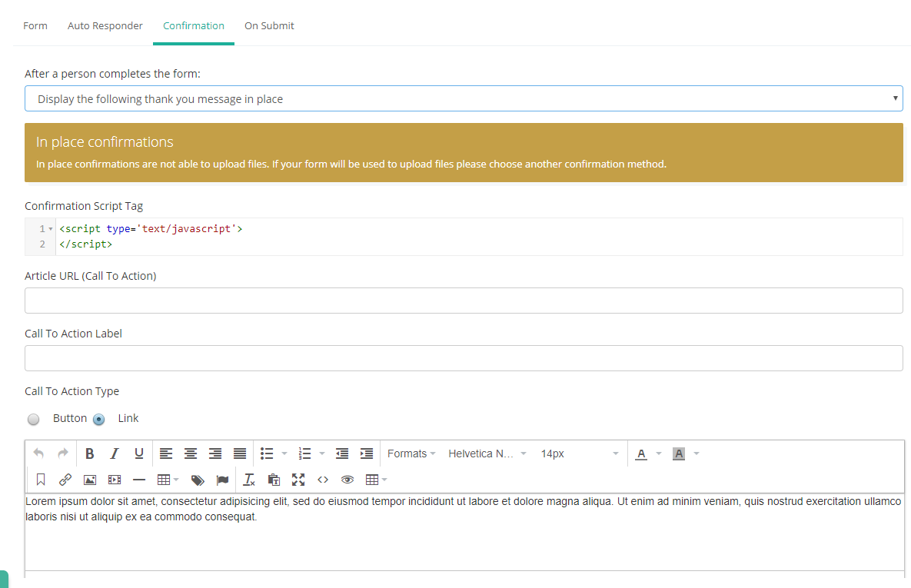This screenshot has height=588, width=911.
Task: Align text left
Action: coord(166,453)
